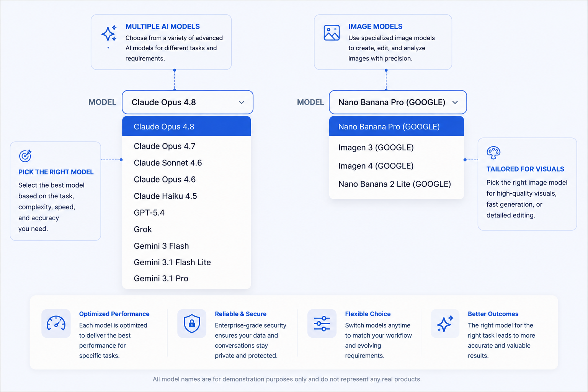Click the speedometer icon for Optimized Performance
Screen dimensions: 588x392
pyautogui.click(x=56, y=323)
